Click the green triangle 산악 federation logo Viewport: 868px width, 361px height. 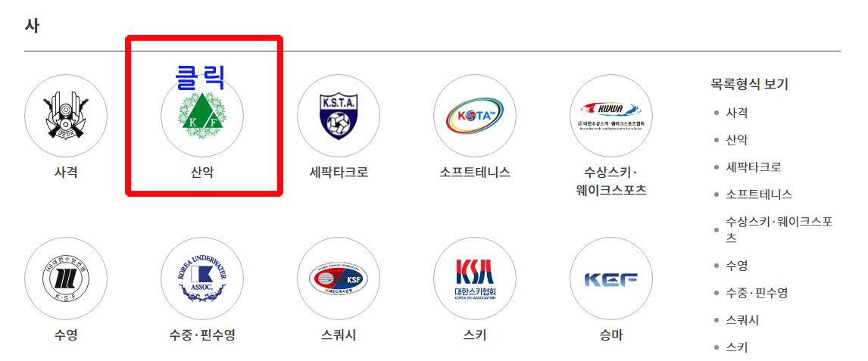(202, 116)
